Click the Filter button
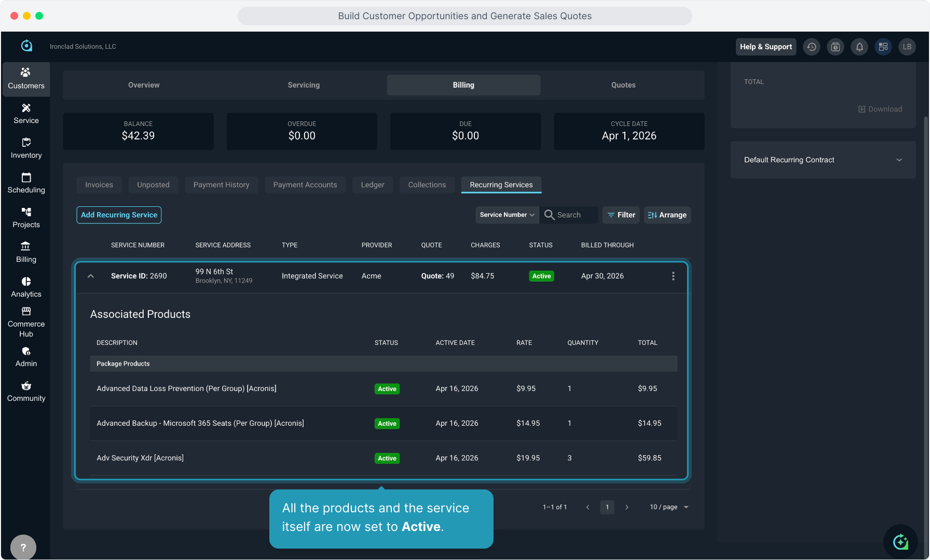 [x=621, y=215]
